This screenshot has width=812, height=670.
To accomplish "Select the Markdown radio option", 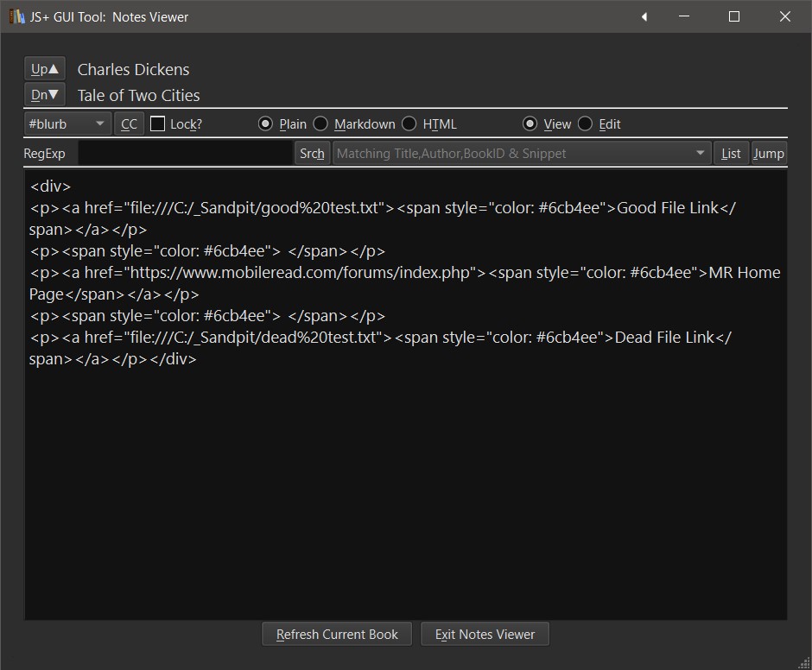I will [x=320, y=123].
